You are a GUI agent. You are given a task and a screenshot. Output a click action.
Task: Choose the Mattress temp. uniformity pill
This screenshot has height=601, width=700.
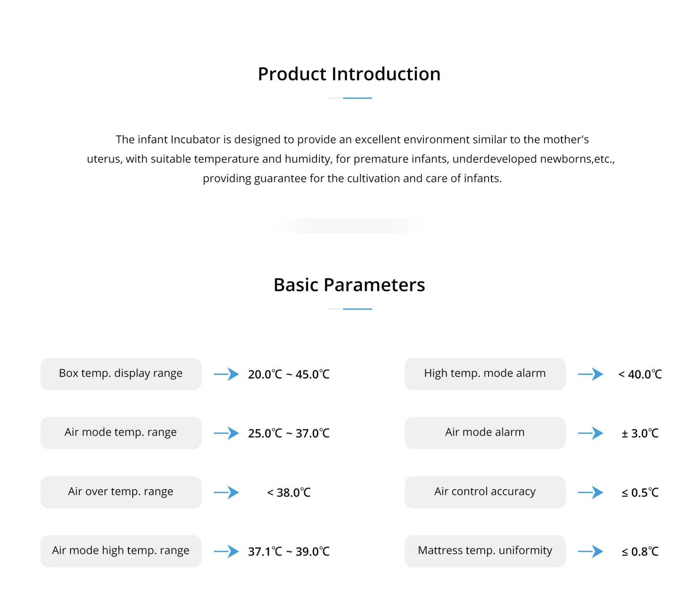click(485, 551)
